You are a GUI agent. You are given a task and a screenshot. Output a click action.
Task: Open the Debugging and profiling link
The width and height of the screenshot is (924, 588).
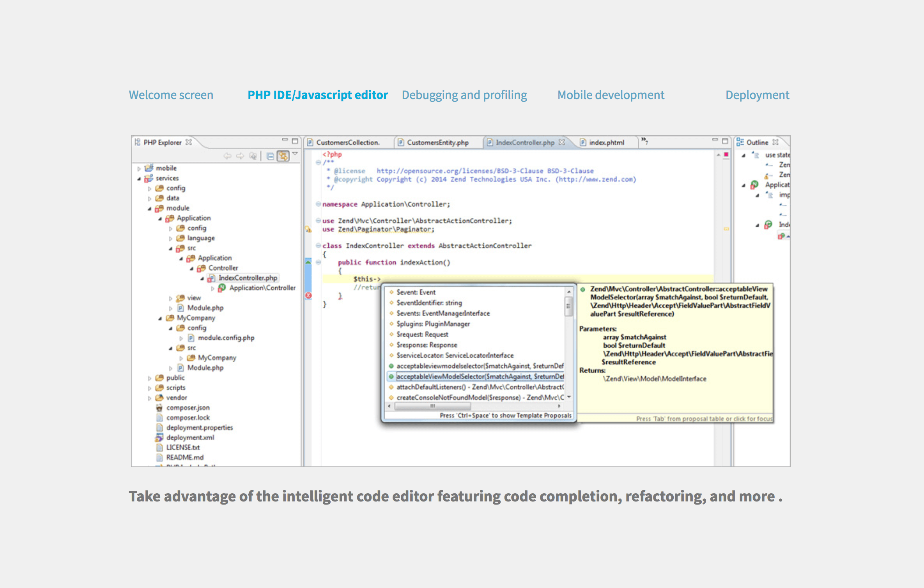click(x=464, y=95)
